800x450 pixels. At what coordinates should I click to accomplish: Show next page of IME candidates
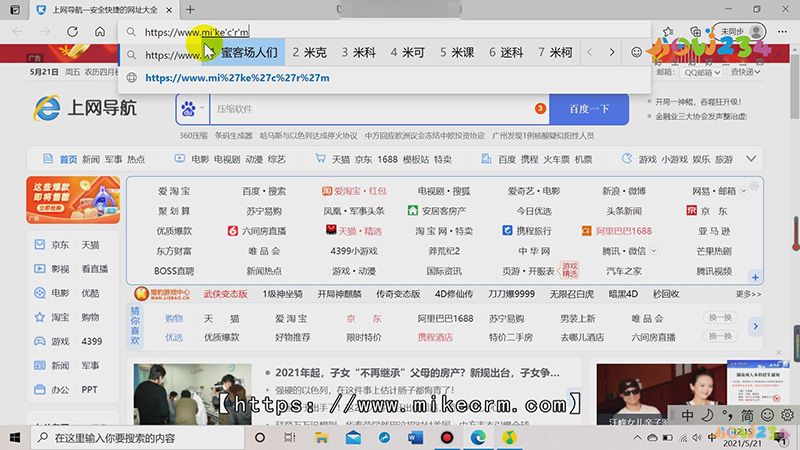pyautogui.click(x=612, y=52)
